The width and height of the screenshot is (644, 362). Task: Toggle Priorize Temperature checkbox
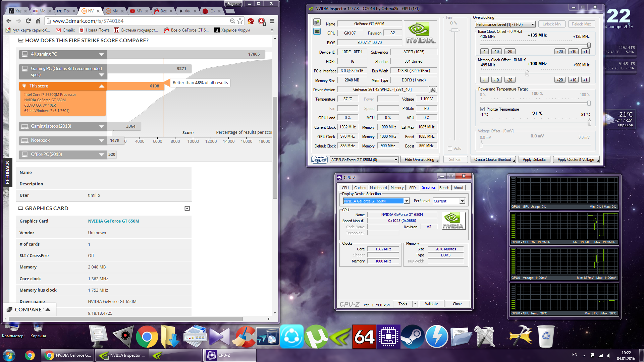482,109
